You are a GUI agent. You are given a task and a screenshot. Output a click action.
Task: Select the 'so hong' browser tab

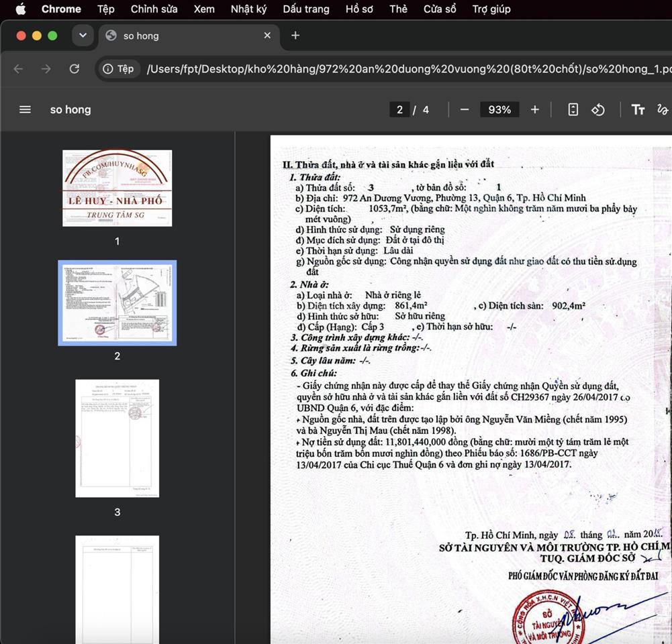pos(189,36)
